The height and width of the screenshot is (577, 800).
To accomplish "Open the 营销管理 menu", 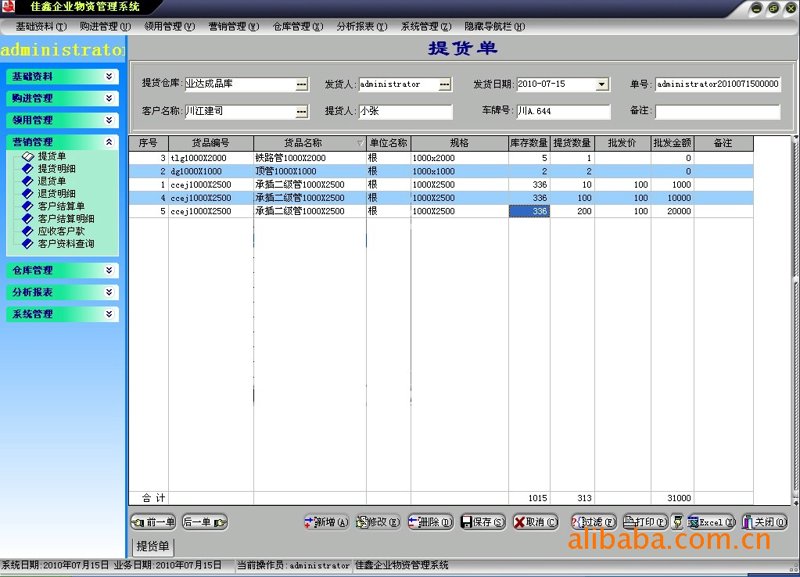I will click(x=234, y=27).
